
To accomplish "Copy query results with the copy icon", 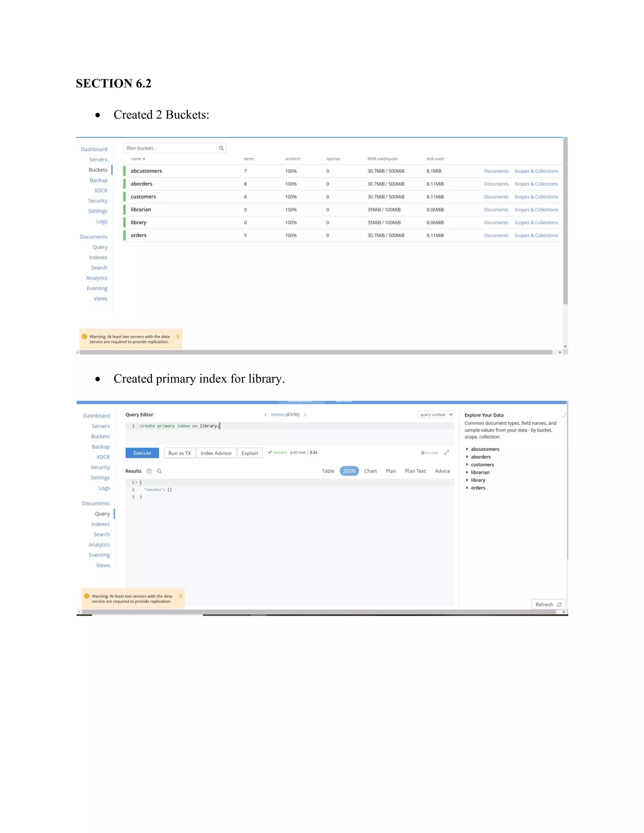I will [x=149, y=471].
